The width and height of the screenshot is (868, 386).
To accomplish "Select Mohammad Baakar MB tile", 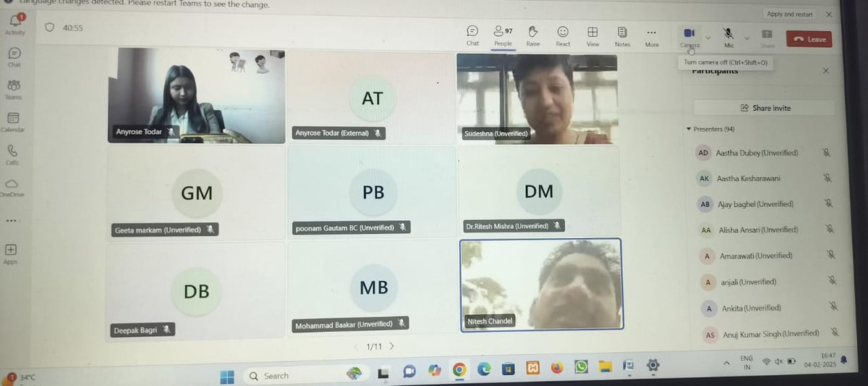I will click(x=373, y=288).
